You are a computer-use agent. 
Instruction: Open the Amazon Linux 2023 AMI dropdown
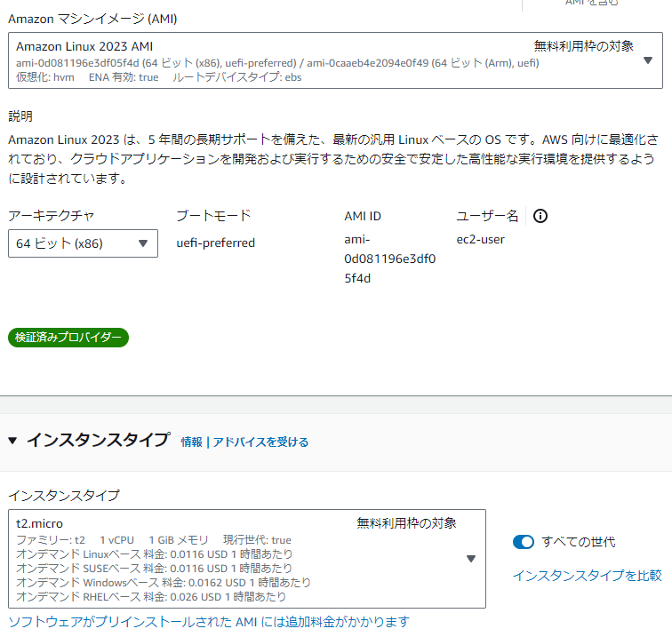pos(335,60)
